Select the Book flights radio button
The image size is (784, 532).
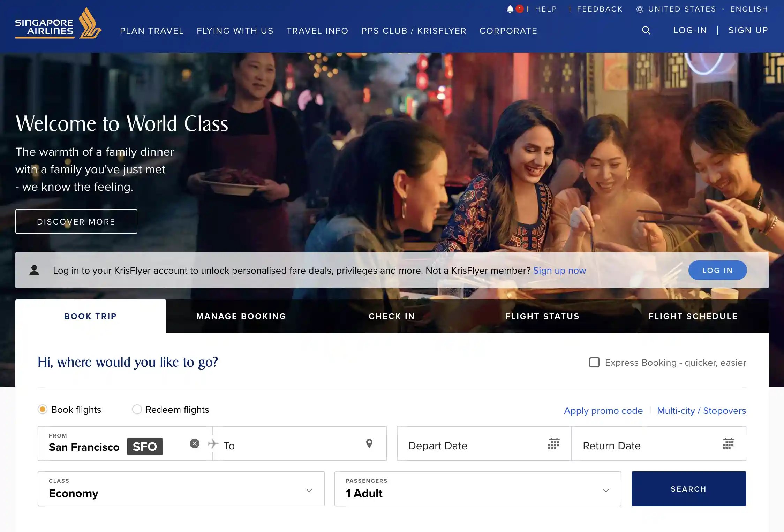coord(43,409)
